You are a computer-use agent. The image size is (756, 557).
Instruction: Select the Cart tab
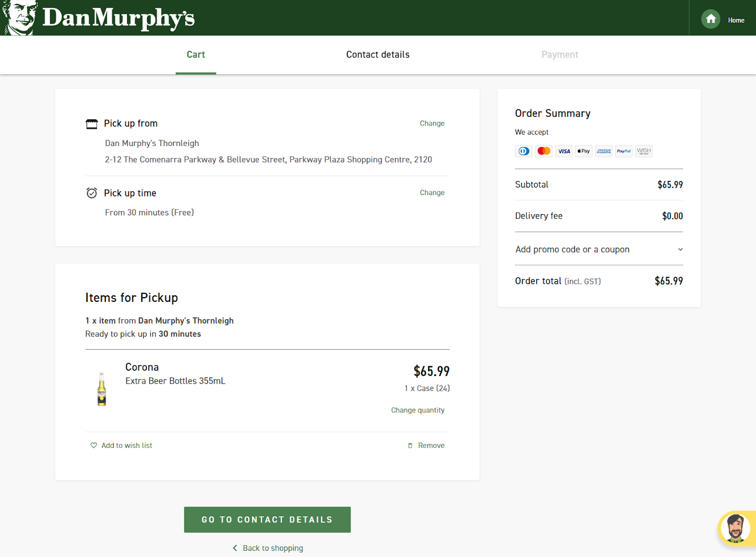click(x=196, y=55)
